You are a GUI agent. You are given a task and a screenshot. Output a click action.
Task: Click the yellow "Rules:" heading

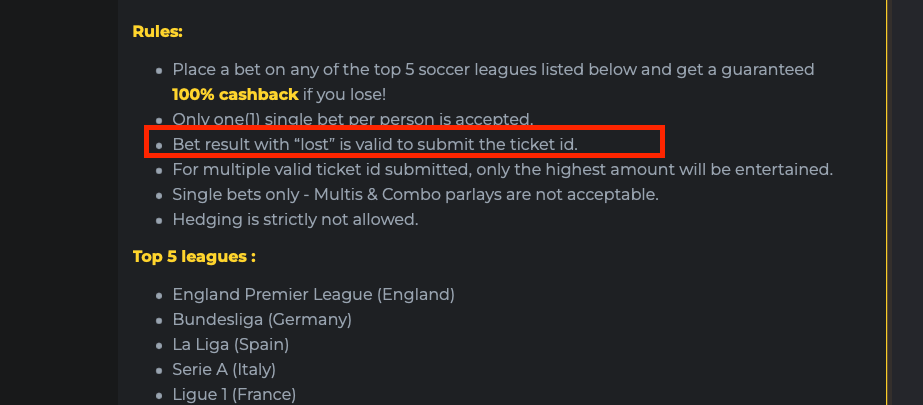pyautogui.click(x=157, y=31)
